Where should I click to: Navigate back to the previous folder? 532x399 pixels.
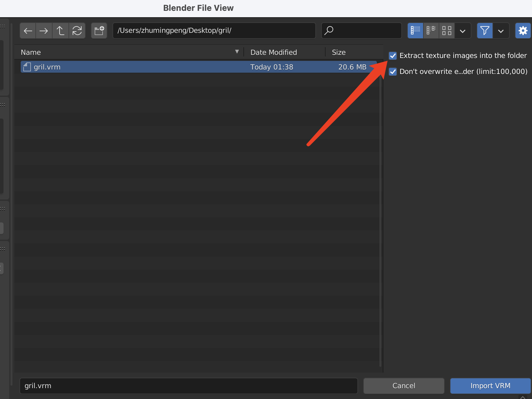(x=28, y=31)
